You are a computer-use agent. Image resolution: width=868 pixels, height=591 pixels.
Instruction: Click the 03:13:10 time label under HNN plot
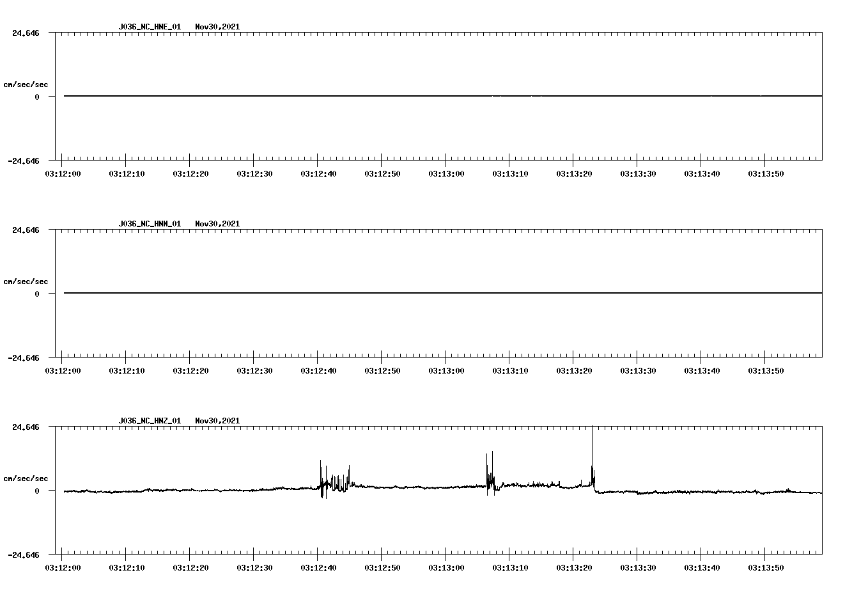[x=510, y=370]
